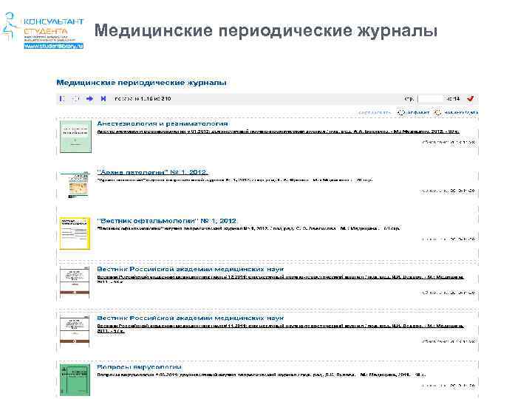Viewport: 532px width, 399px height.
Task: Open "Вестник офтальмологии" № 1, 2012 title
Action: pos(166,221)
